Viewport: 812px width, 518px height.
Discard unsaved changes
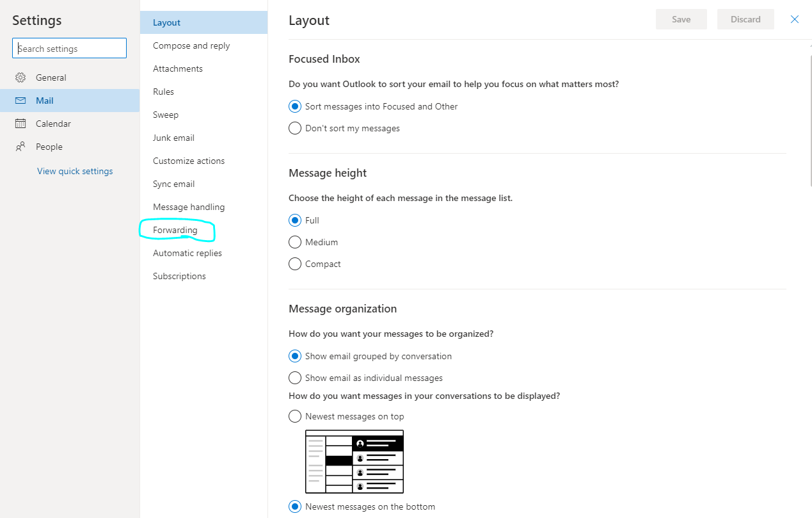pyautogui.click(x=745, y=19)
